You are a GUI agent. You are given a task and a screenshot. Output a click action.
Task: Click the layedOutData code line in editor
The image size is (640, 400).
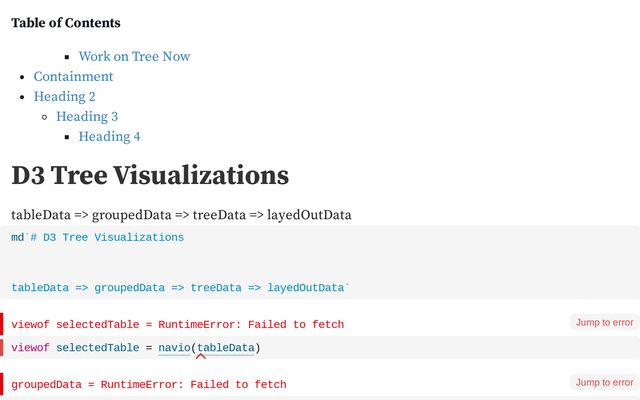point(180,288)
